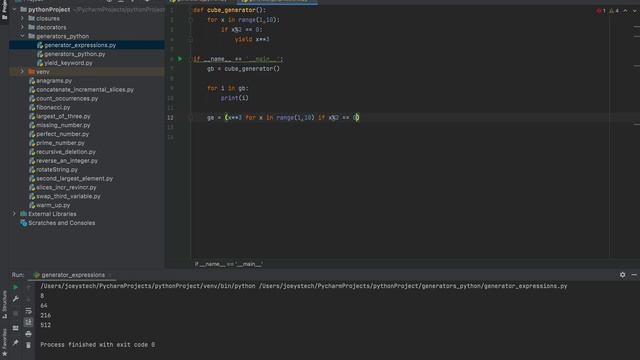Open yield_keyword.py file
This screenshot has height=360, width=640.
[68, 63]
